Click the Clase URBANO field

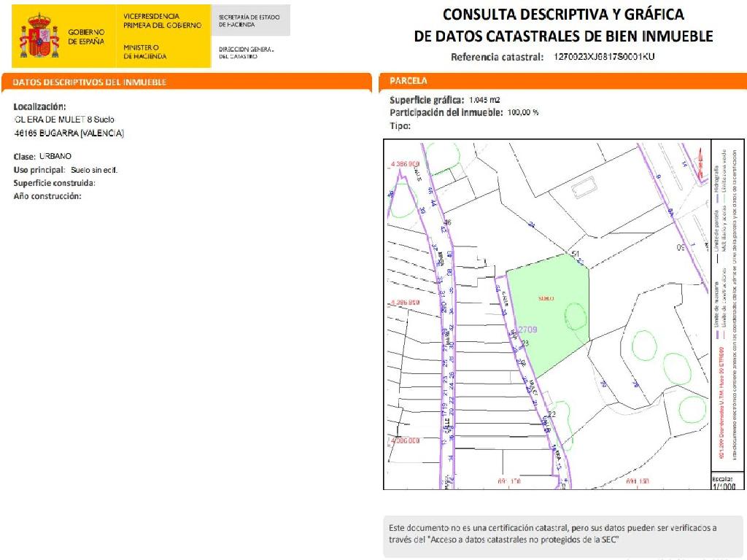tap(43, 157)
